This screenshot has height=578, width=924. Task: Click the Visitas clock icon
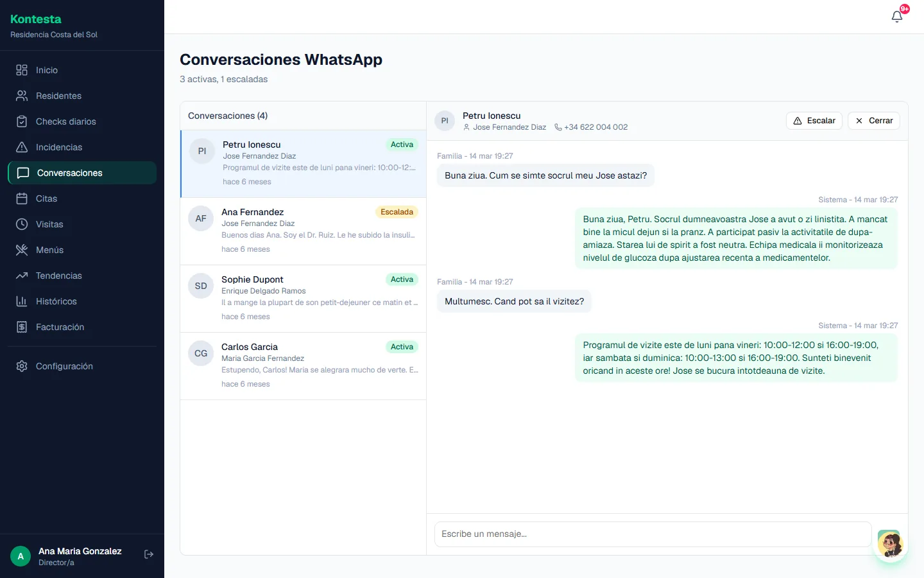click(x=22, y=224)
